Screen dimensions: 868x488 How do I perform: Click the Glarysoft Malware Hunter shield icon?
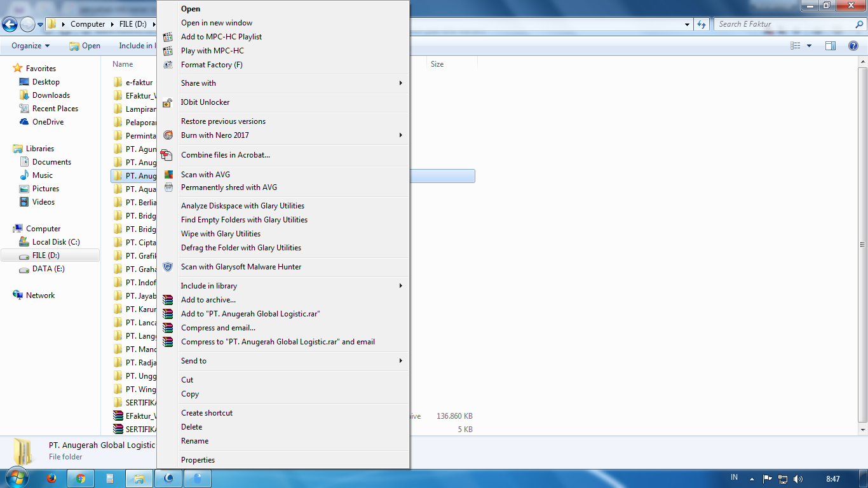pos(168,267)
